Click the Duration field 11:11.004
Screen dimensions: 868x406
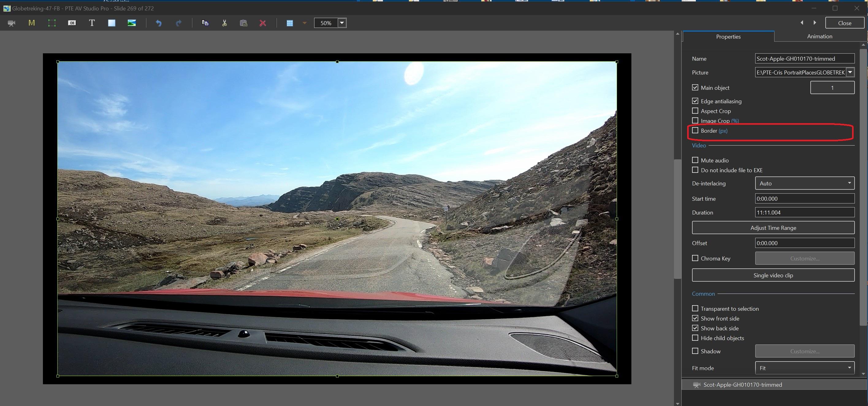pyautogui.click(x=805, y=212)
